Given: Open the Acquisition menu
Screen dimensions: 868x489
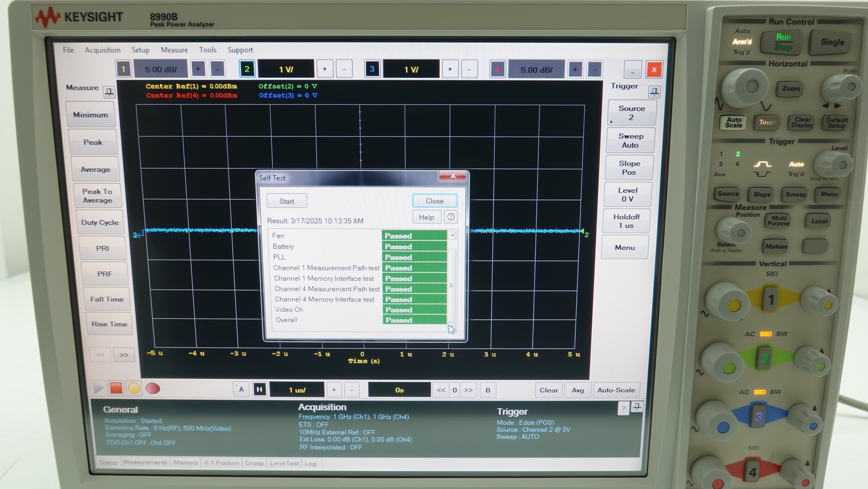Looking at the screenshot, I should [x=103, y=50].
